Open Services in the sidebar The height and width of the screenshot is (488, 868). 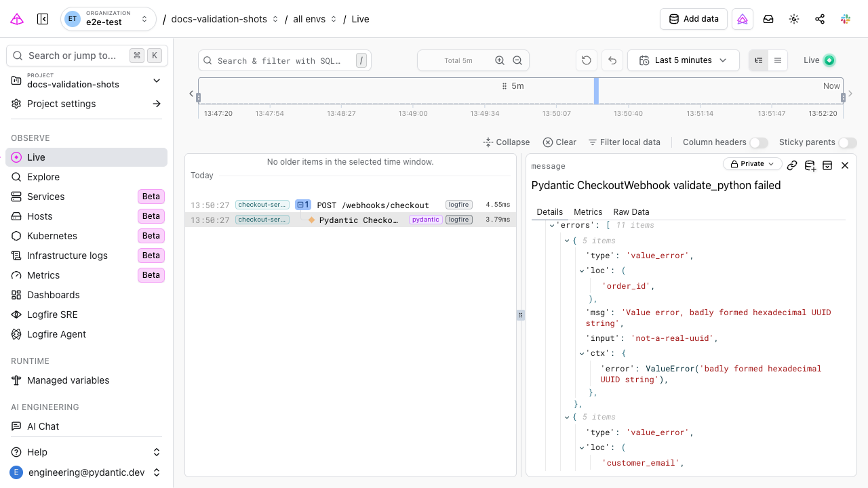coord(87,197)
